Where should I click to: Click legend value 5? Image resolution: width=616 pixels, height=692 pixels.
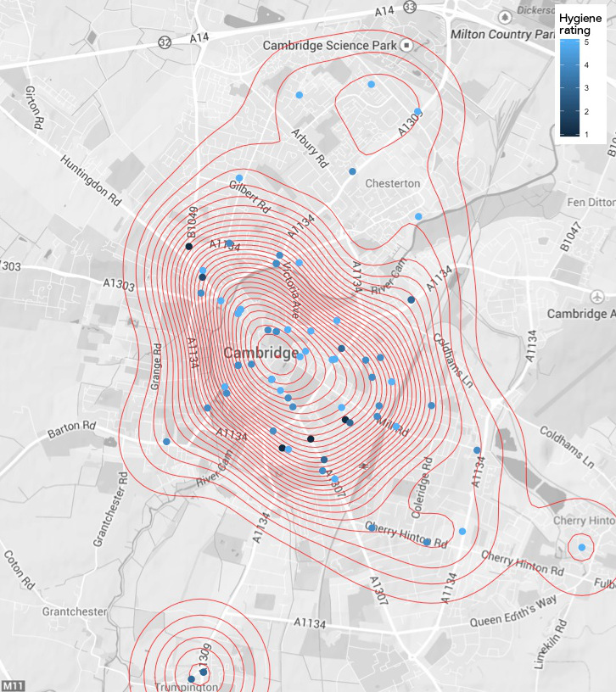point(586,42)
